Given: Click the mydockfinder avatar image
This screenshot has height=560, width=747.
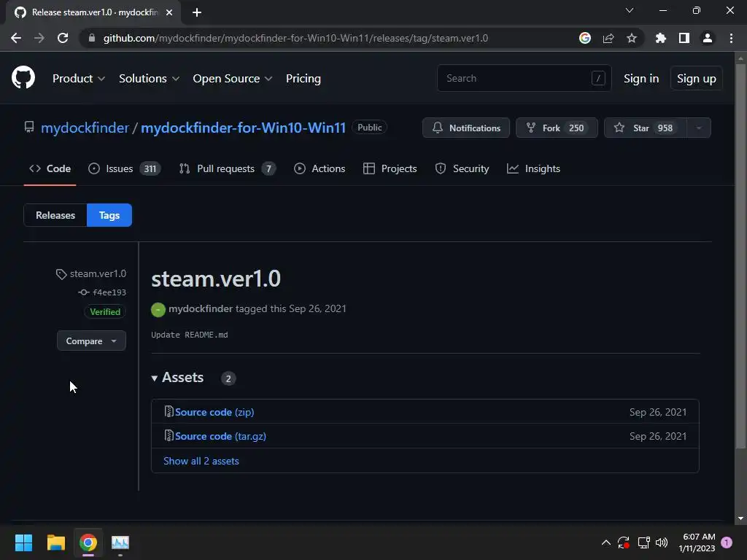Looking at the screenshot, I should 158,309.
